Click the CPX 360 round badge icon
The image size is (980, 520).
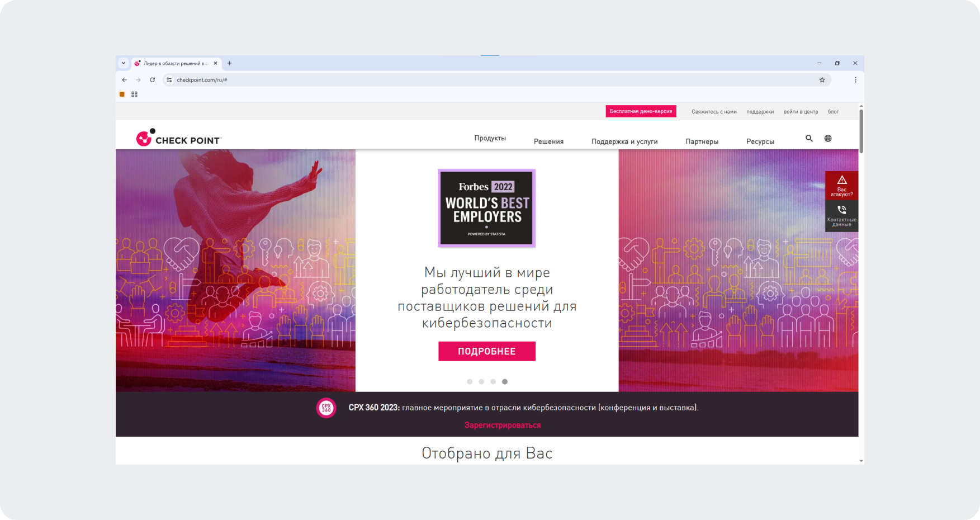[x=326, y=408]
